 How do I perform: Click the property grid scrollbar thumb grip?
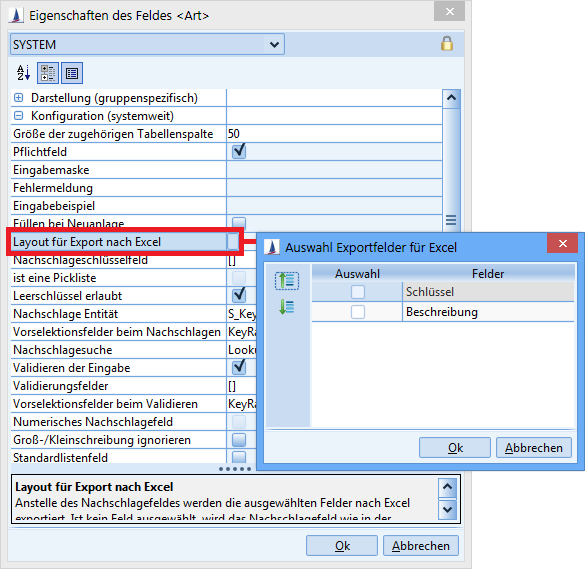(x=451, y=220)
